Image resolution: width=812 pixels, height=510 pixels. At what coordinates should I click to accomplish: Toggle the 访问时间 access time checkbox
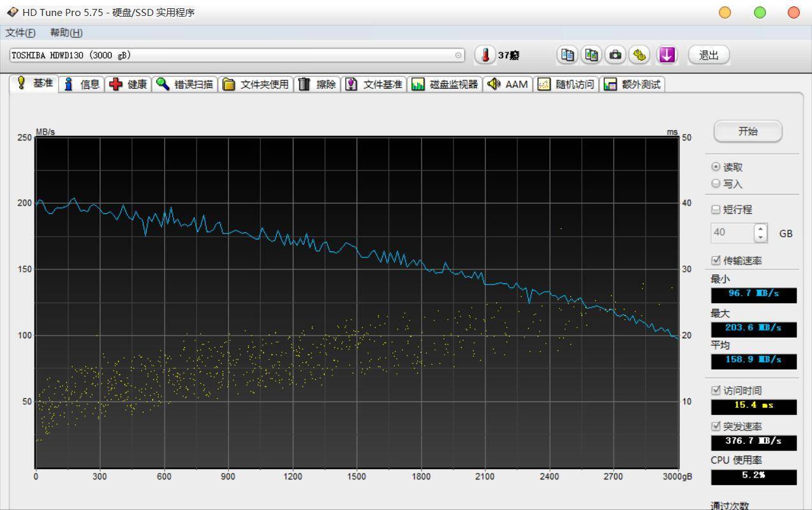[x=716, y=391]
